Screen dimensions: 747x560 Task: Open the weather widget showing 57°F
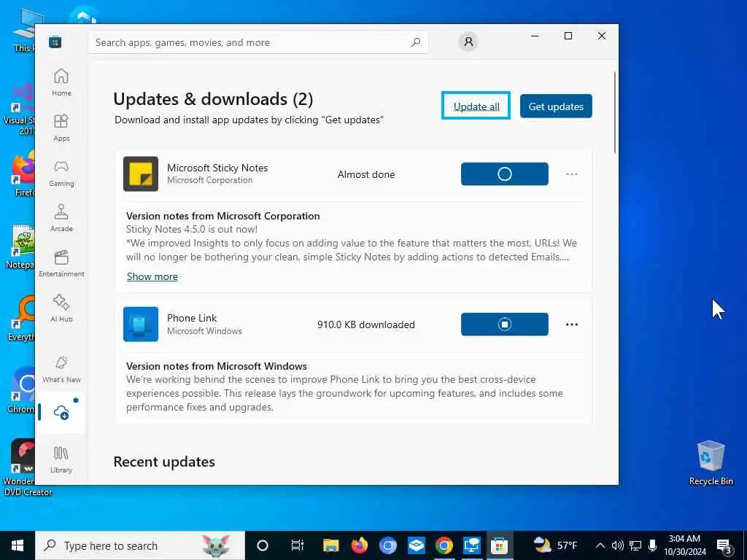(x=555, y=545)
